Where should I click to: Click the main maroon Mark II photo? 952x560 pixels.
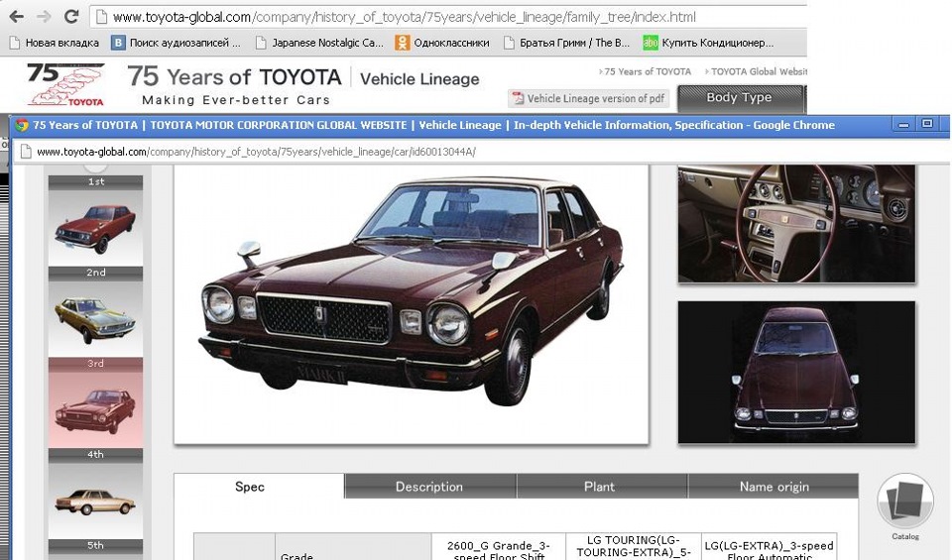[411, 304]
